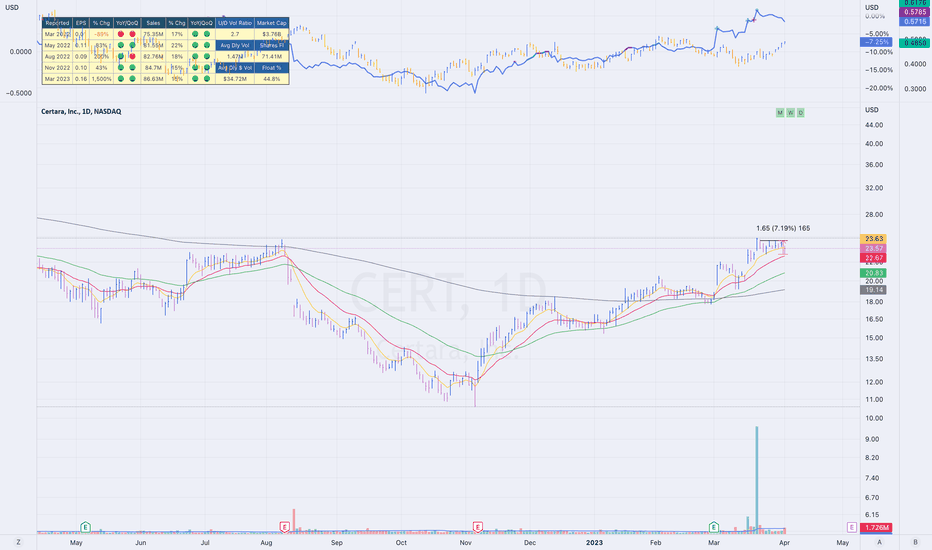Image resolution: width=932 pixels, height=550 pixels.
Task: Open the green earnings marker near March
Action: pos(714,527)
